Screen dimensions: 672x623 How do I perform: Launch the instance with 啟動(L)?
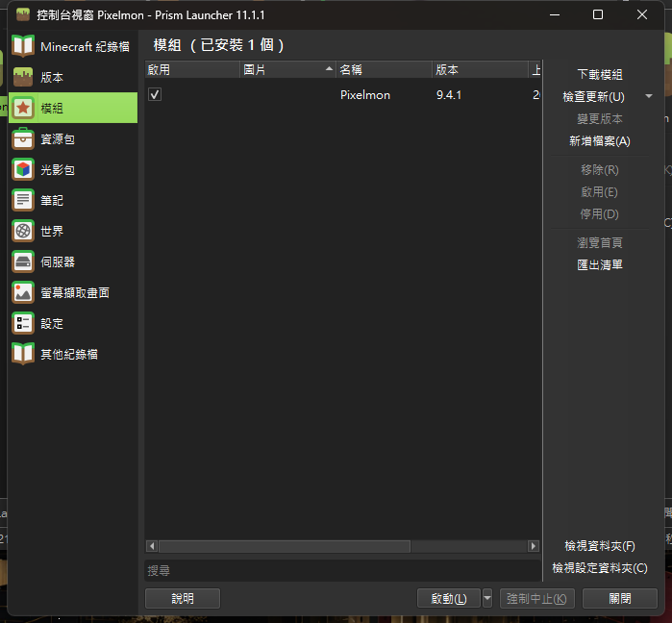tap(449, 598)
